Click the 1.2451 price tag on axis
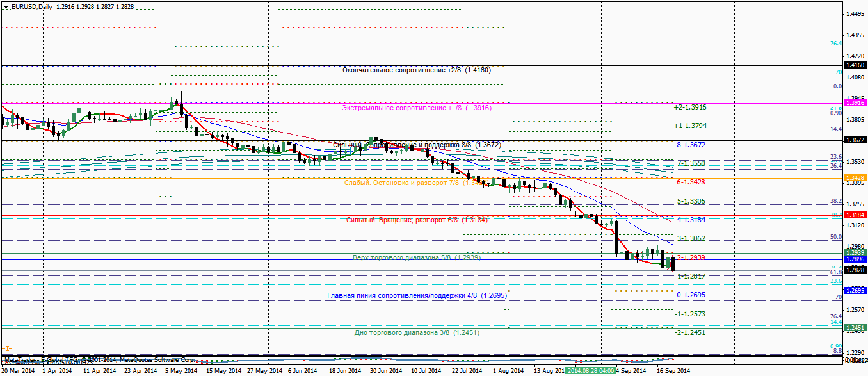This screenshot has width=868, height=376. click(x=855, y=327)
